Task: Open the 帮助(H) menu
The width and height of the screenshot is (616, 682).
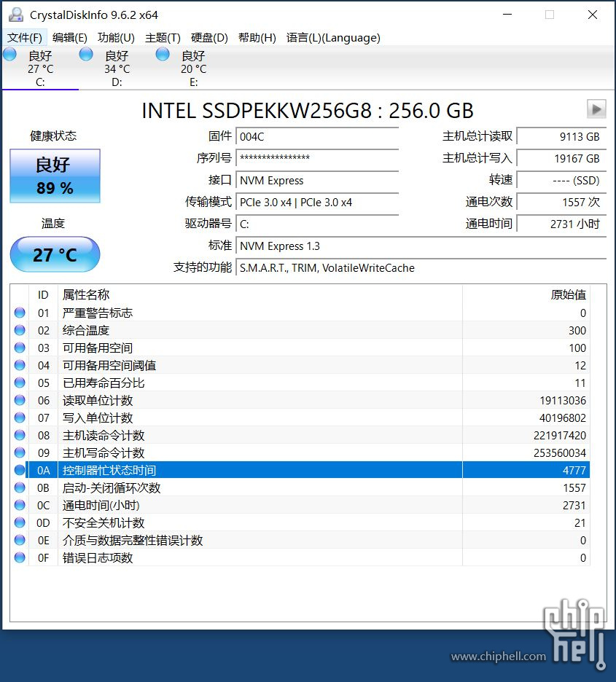Action: (257, 38)
